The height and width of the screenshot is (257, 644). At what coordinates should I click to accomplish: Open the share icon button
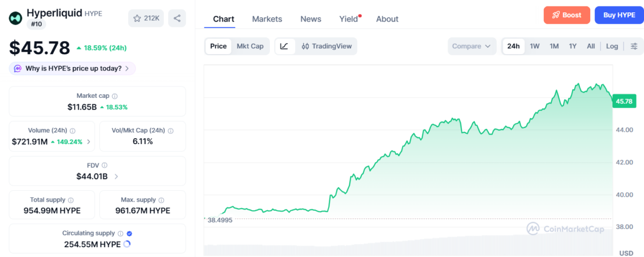tap(177, 18)
